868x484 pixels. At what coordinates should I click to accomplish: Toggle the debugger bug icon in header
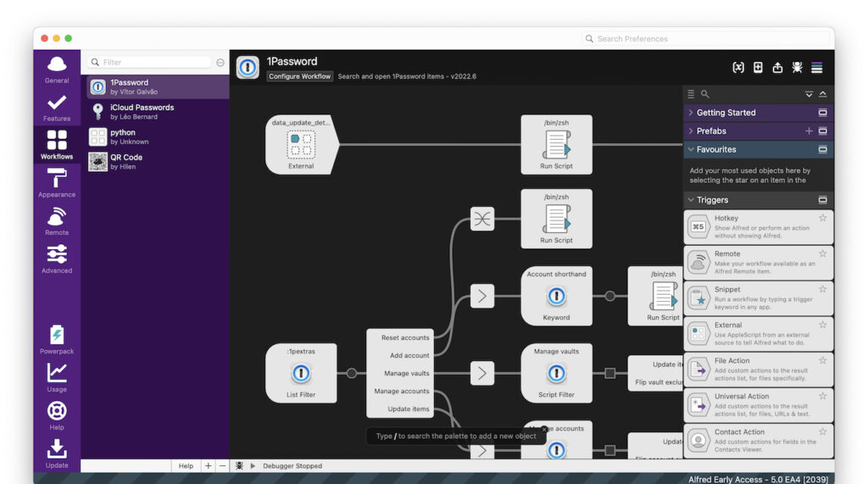point(797,68)
